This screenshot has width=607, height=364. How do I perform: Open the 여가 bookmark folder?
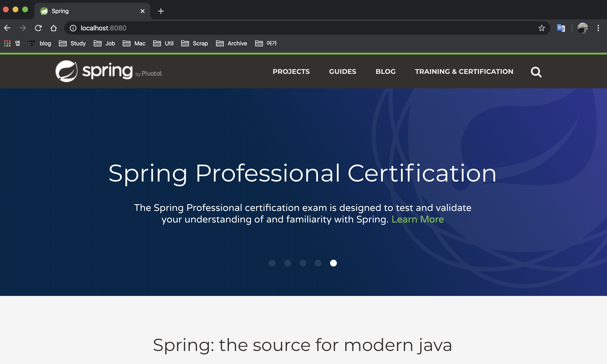point(266,43)
